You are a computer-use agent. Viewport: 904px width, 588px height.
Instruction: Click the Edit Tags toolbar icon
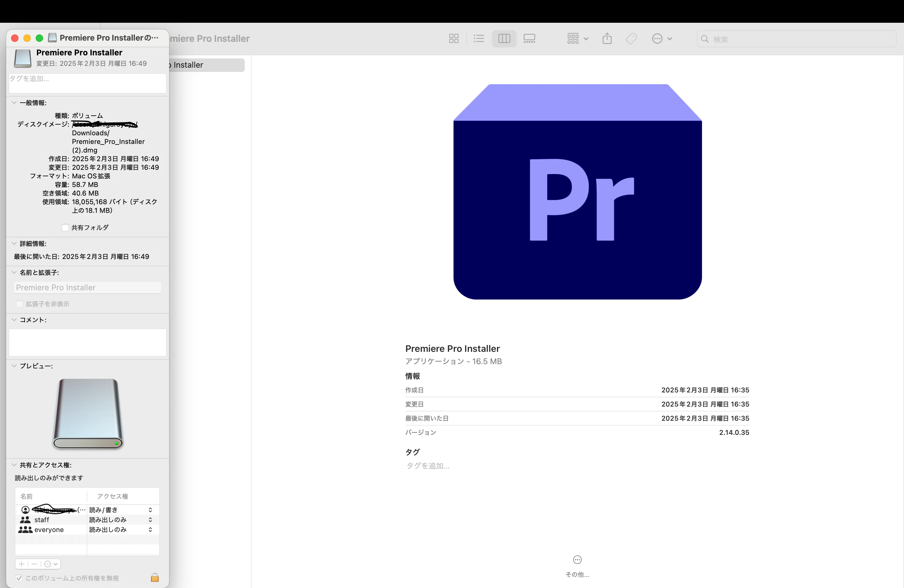(631, 39)
